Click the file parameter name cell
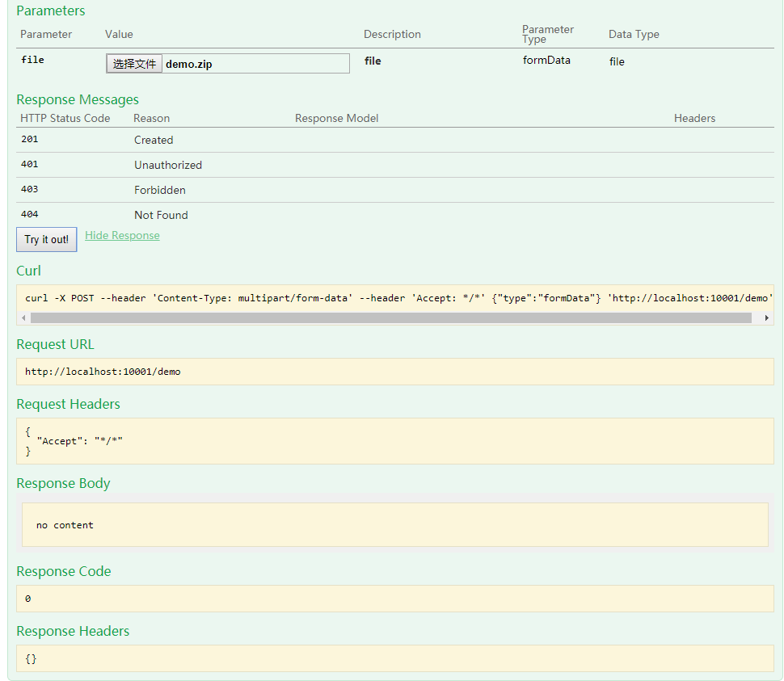Image resolution: width=784 pixels, height=681 pixels. [32, 60]
